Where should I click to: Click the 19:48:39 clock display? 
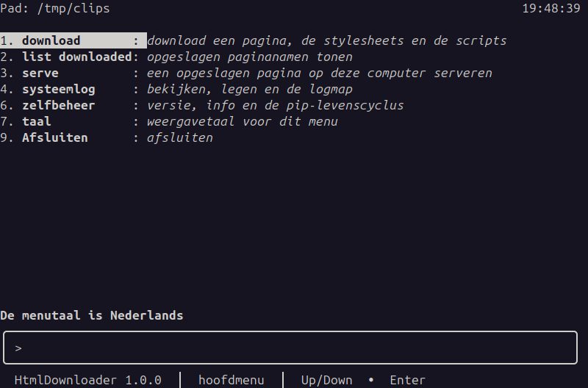click(551, 8)
